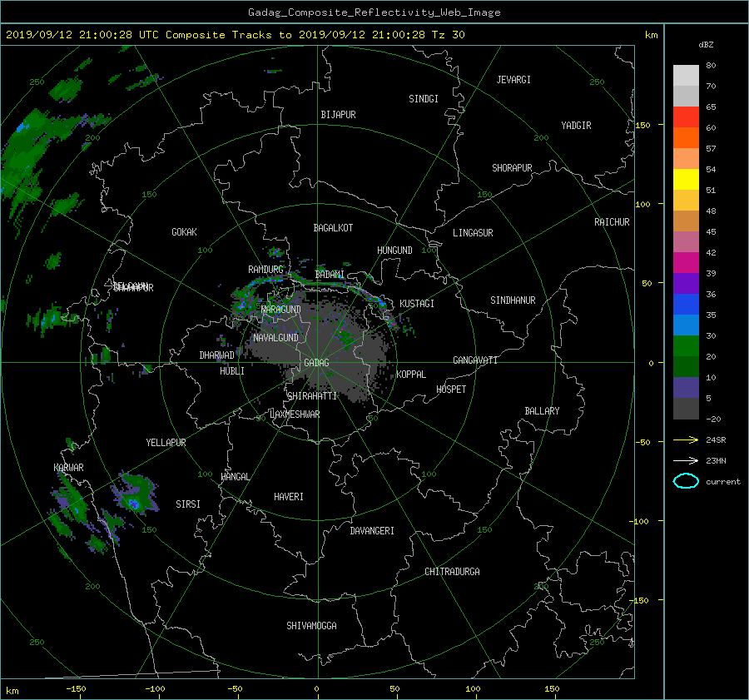
Task: Click the BAGALKOT label on map
Action: pyautogui.click(x=333, y=228)
